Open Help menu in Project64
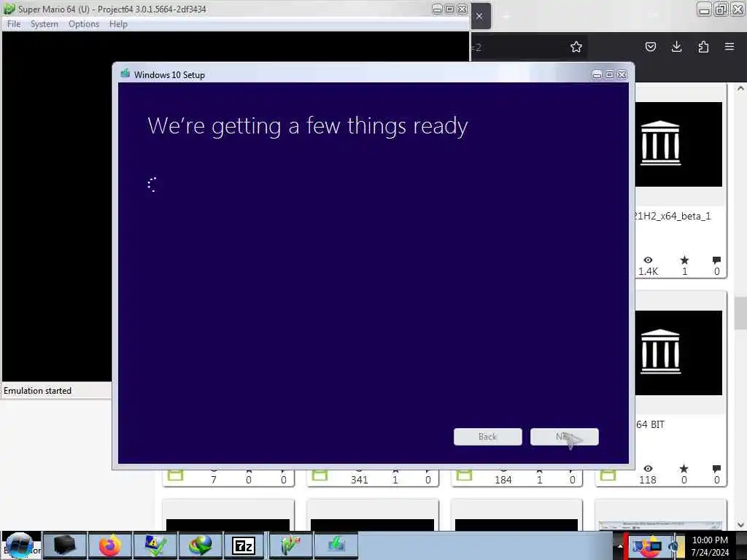The image size is (747, 560). click(x=118, y=24)
